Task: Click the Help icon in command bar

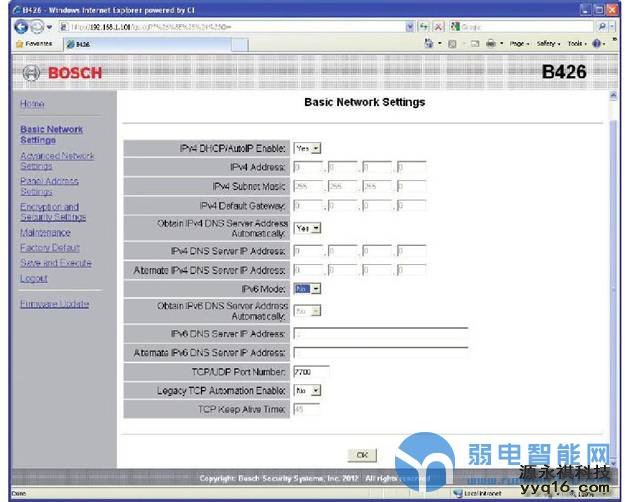Action: coord(598,44)
